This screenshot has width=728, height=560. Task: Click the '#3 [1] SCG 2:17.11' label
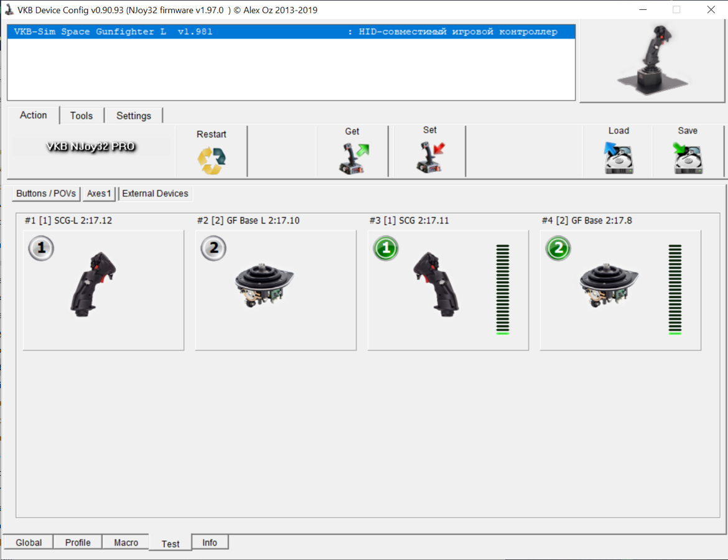(409, 220)
